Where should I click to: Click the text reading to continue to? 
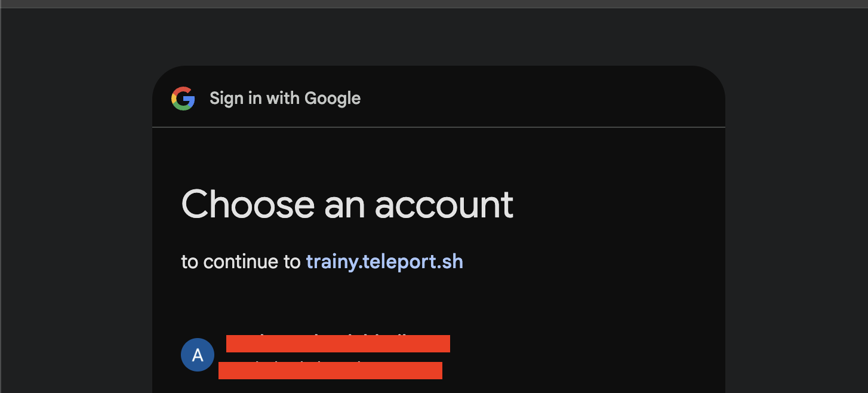pyautogui.click(x=241, y=261)
